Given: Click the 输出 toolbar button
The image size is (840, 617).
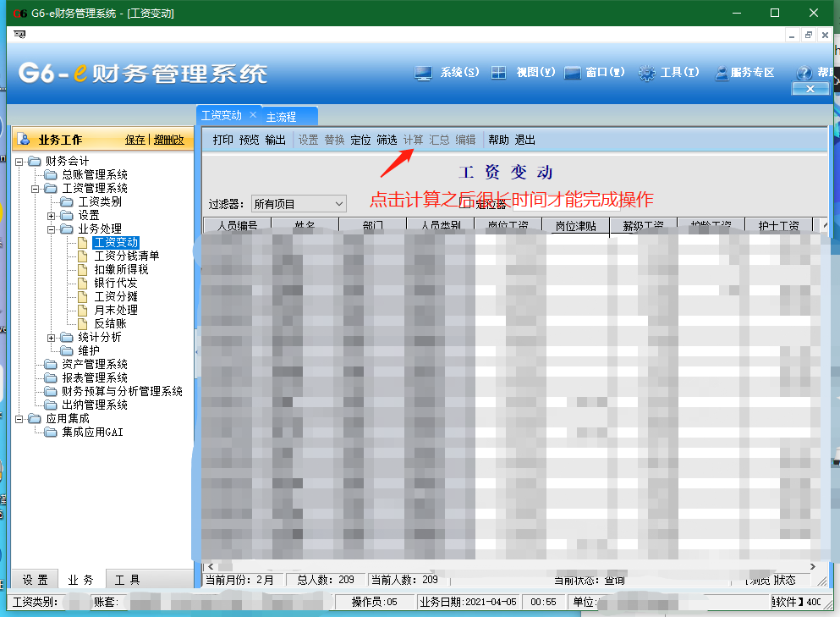Looking at the screenshot, I should pos(276,140).
